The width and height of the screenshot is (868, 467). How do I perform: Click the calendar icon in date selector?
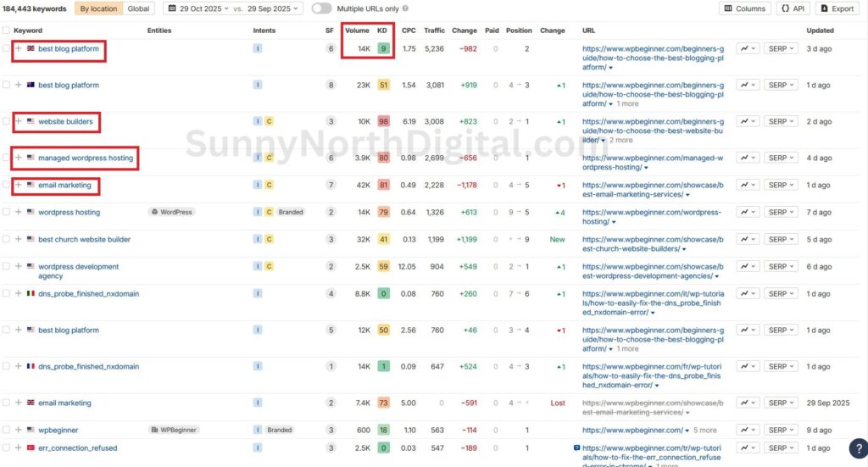[x=172, y=8]
